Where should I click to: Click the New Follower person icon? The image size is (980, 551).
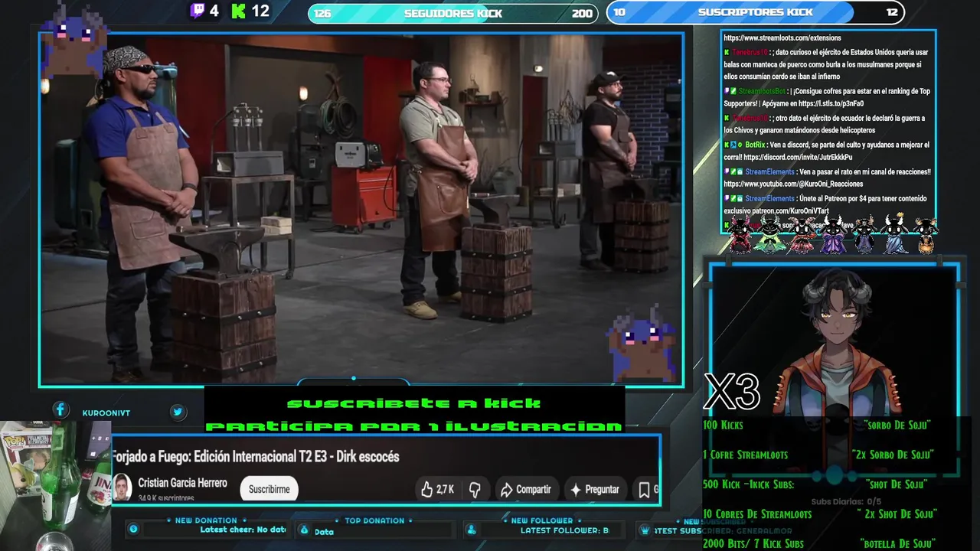tap(471, 530)
